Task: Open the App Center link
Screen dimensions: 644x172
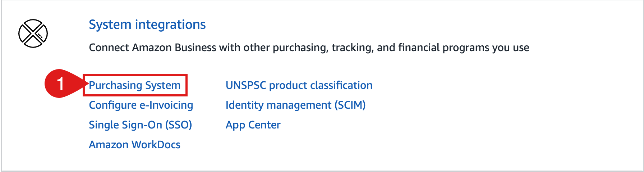Action: coord(253,125)
